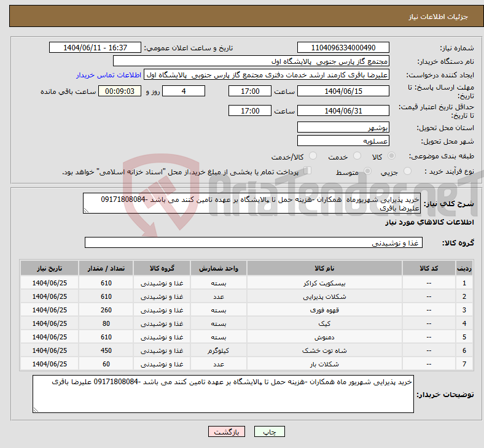Click the نام دستگاه خریدار field

coord(251,61)
